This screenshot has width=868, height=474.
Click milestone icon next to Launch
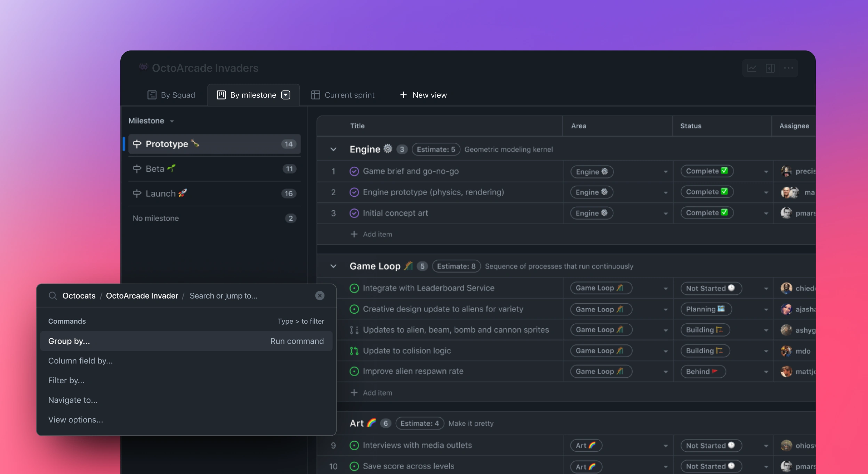tap(137, 193)
